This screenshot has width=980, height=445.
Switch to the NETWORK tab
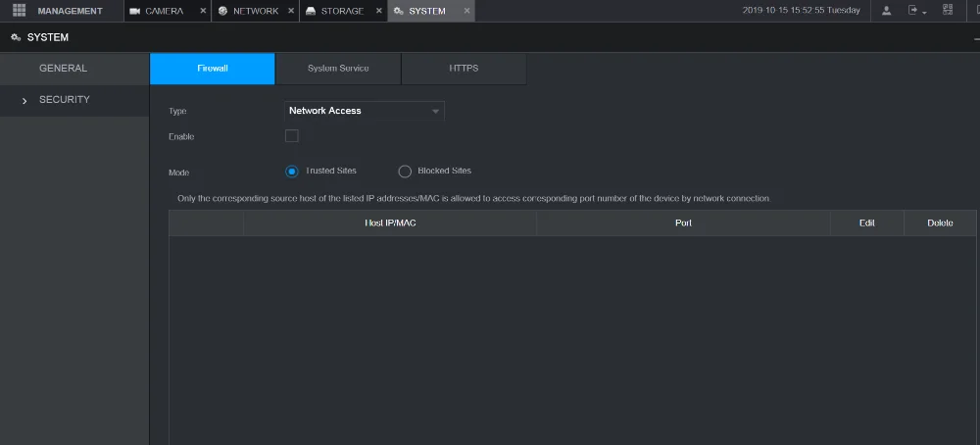pos(256,11)
